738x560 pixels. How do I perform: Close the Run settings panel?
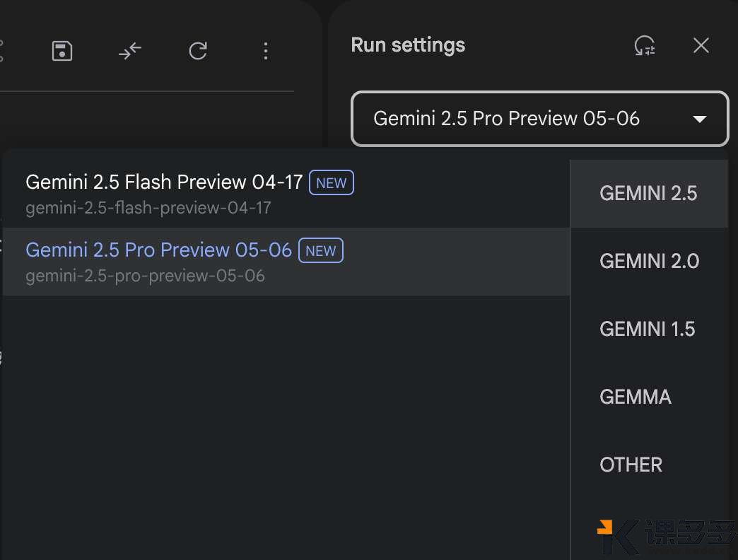701,46
